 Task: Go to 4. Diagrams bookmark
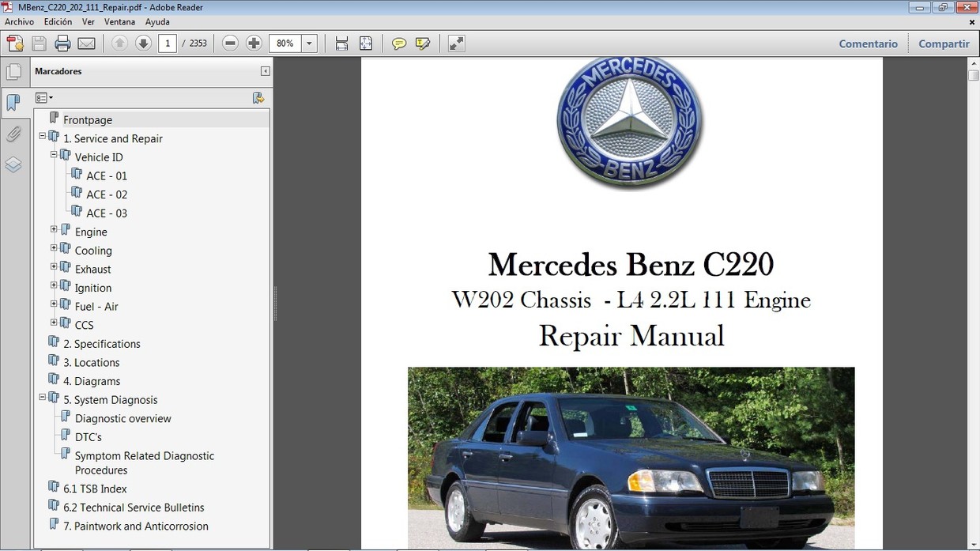(92, 381)
